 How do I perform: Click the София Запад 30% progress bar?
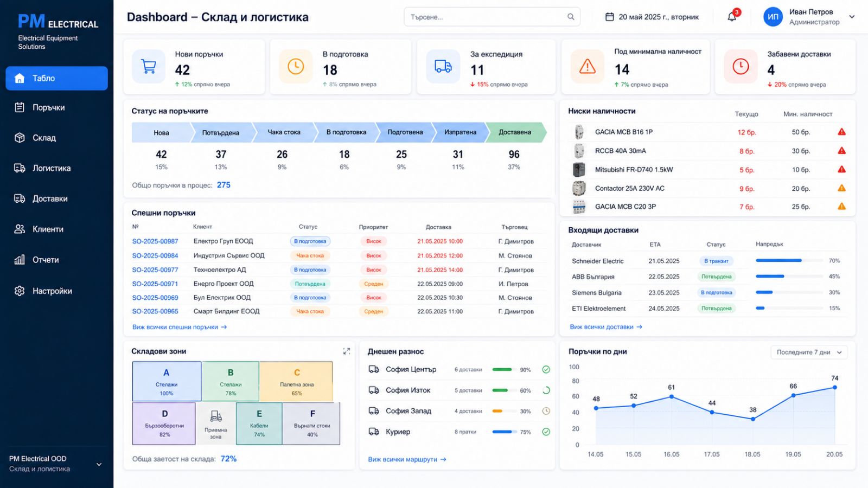click(506, 411)
